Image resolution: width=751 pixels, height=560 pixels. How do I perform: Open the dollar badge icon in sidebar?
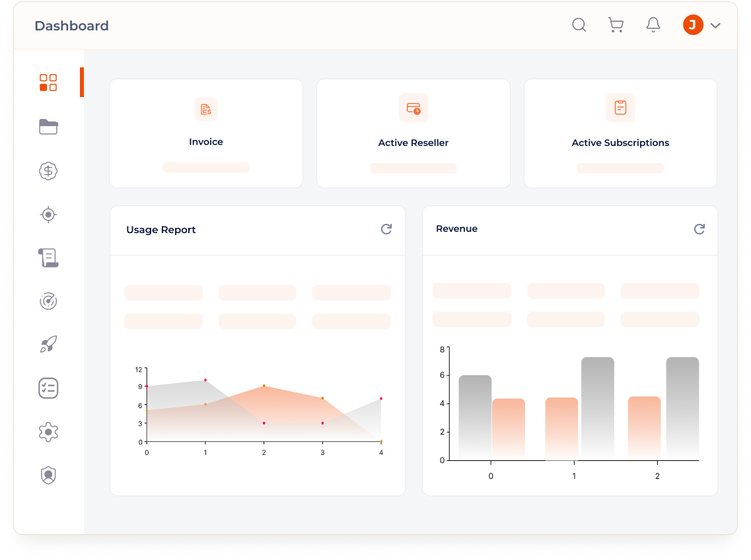pos(48,171)
